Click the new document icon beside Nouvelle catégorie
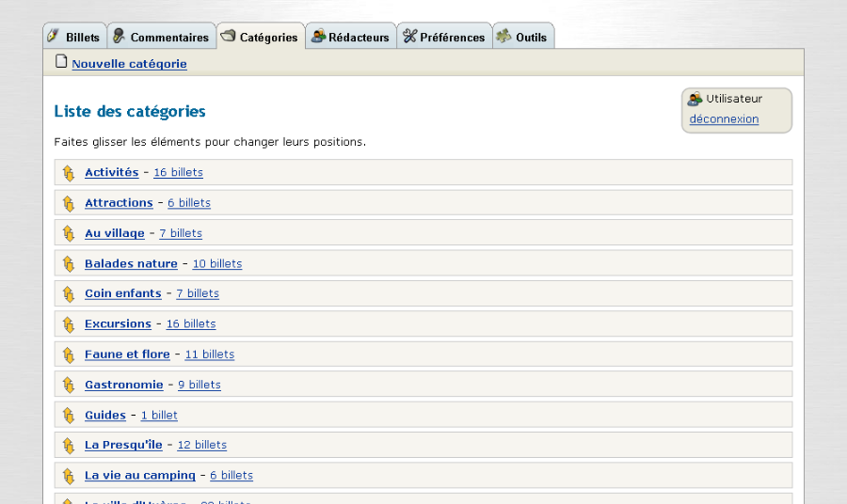 coord(61,62)
